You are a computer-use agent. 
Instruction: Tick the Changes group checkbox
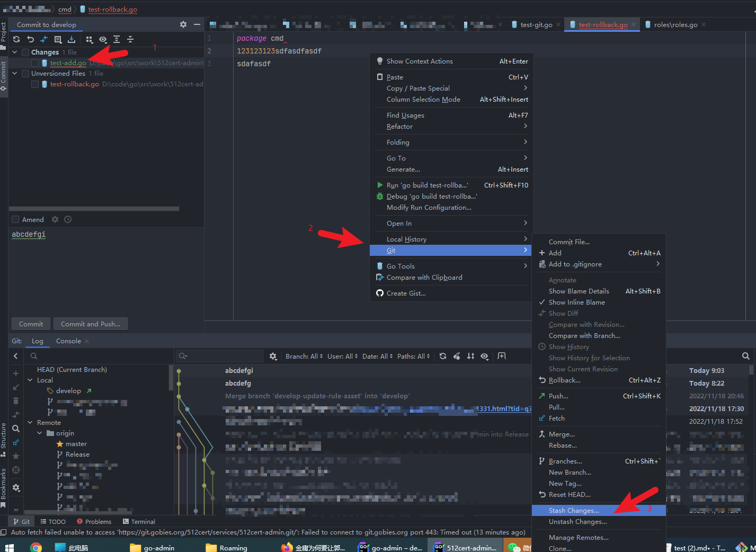[x=25, y=52]
